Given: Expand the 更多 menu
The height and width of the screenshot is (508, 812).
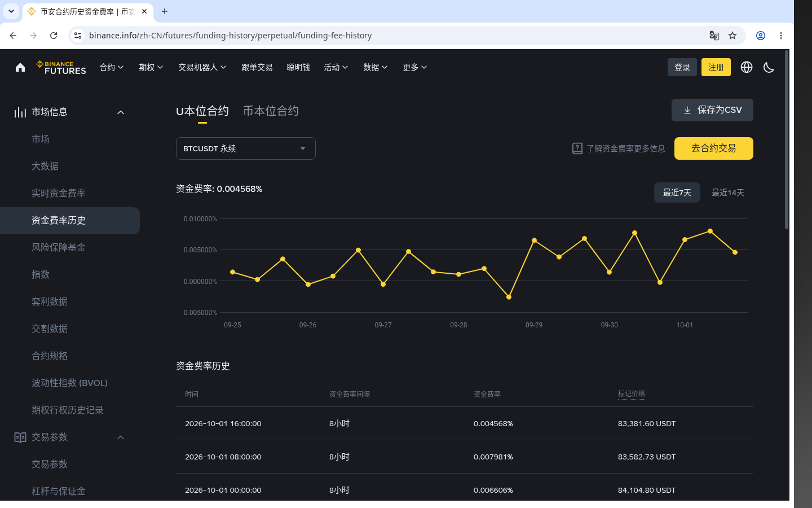Looking at the screenshot, I should [415, 67].
